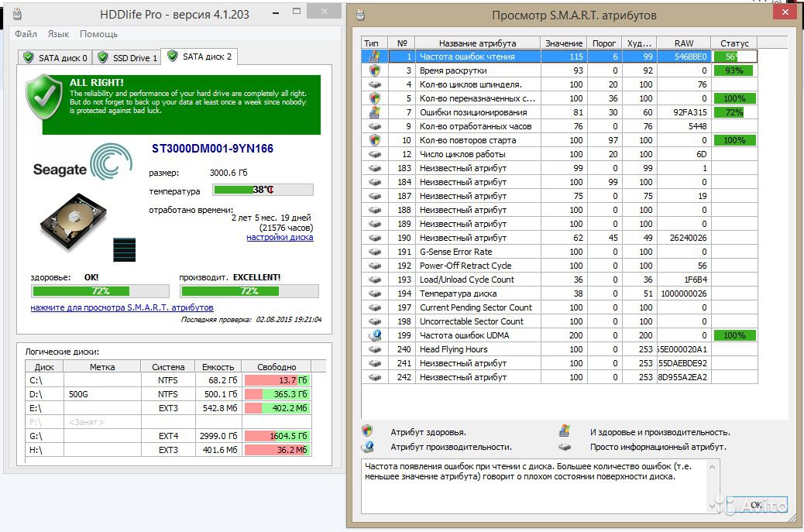Sort by Название атрибута column header
The image size is (804, 532).
(x=477, y=43)
